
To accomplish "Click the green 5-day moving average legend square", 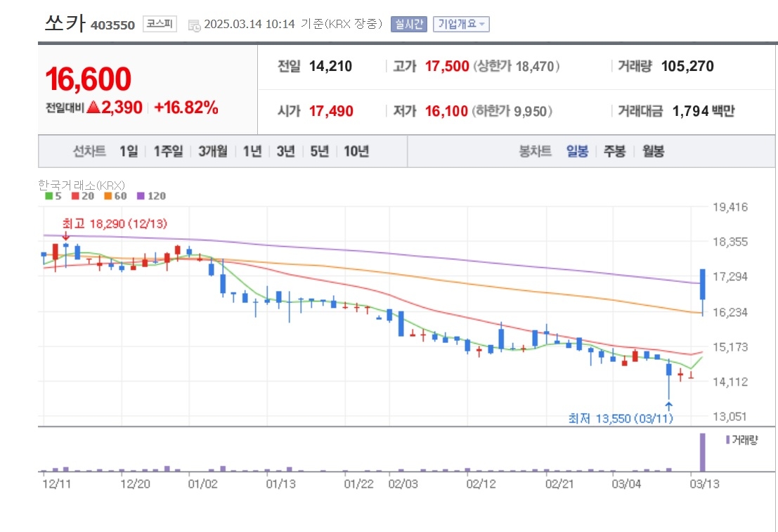I will (x=48, y=196).
